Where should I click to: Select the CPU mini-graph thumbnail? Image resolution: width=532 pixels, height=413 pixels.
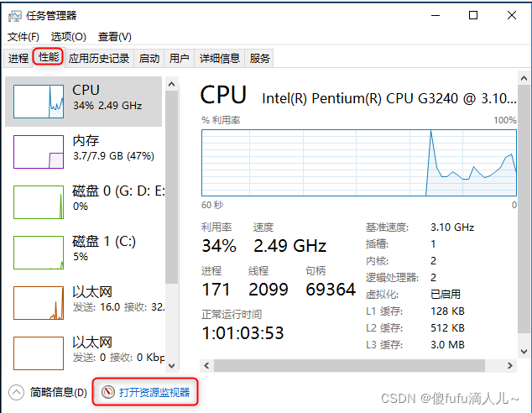[x=39, y=102]
